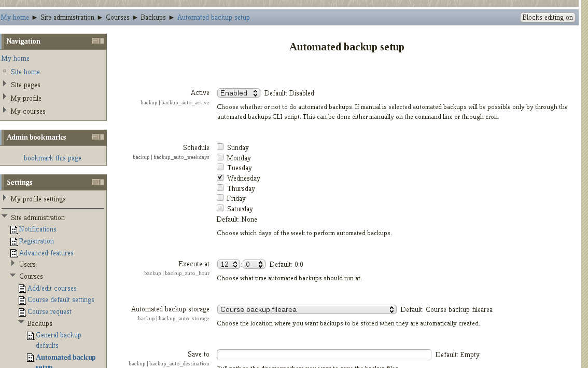This screenshot has height=368, width=588.
Task: Open the Execute at minute dropdown
Action: pyautogui.click(x=254, y=264)
